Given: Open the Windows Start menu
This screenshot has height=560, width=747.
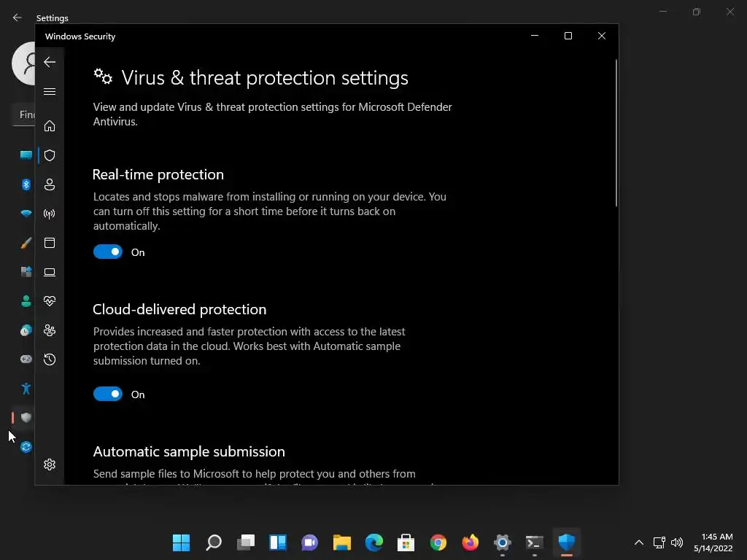Looking at the screenshot, I should [x=181, y=542].
